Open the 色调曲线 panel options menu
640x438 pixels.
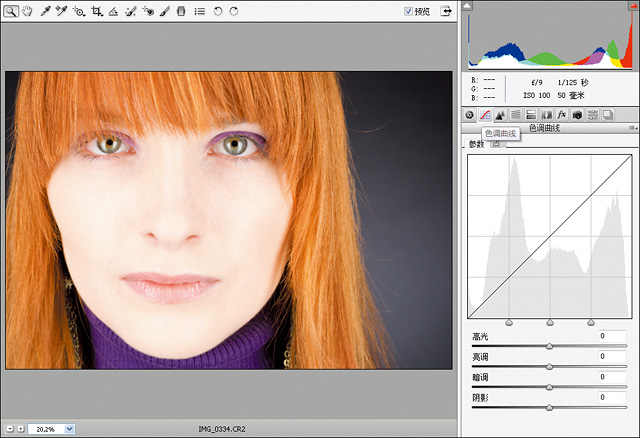[x=632, y=129]
